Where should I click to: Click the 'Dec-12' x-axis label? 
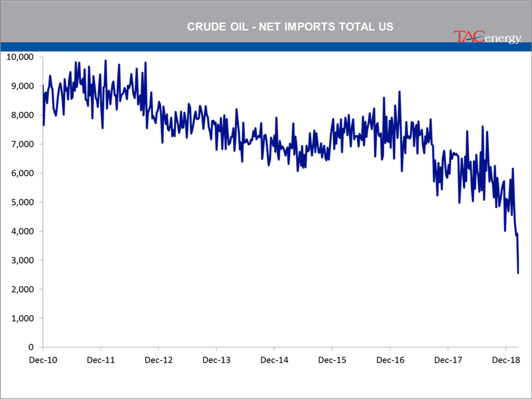159,360
